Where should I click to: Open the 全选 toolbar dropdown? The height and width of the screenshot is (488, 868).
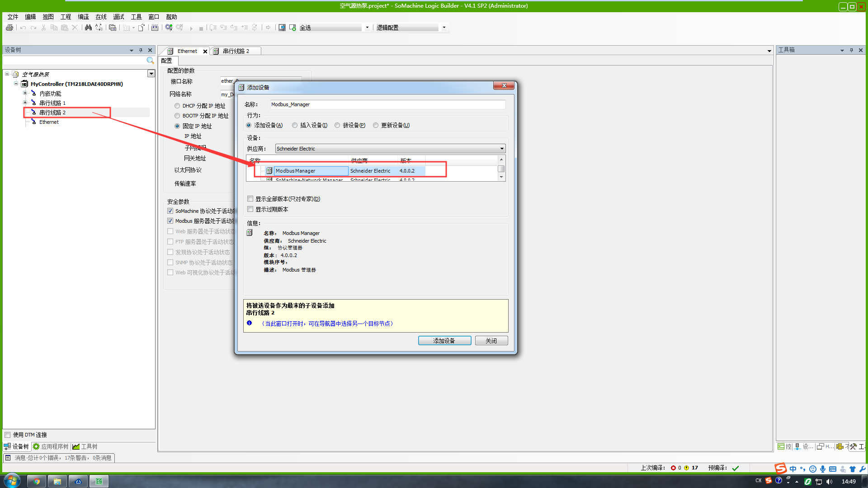[x=367, y=28]
